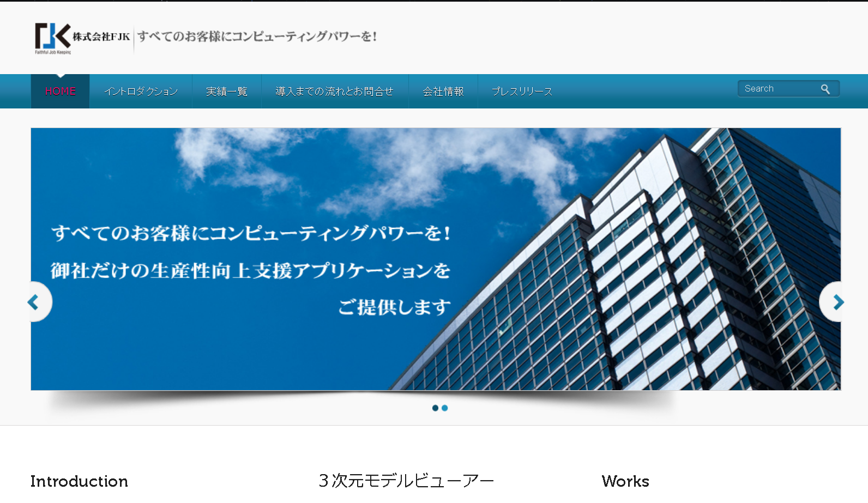Open the イントロダクション menu item
Image resolution: width=868 pixels, height=503 pixels.
click(x=141, y=92)
